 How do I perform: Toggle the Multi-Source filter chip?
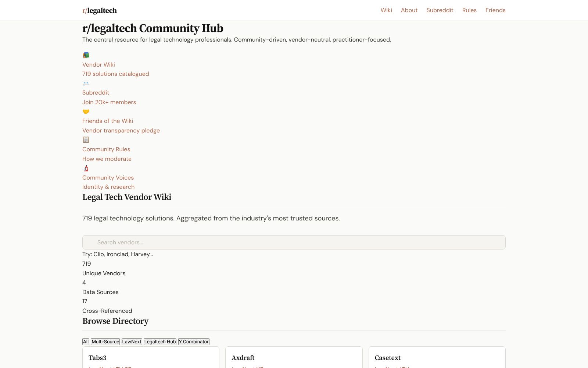pyautogui.click(x=105, y=342)
